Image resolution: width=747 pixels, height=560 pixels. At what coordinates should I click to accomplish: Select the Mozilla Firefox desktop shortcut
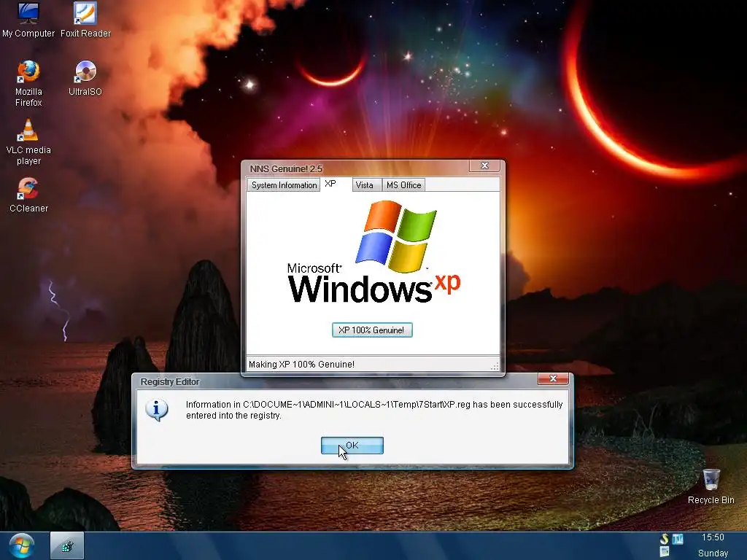28,83
